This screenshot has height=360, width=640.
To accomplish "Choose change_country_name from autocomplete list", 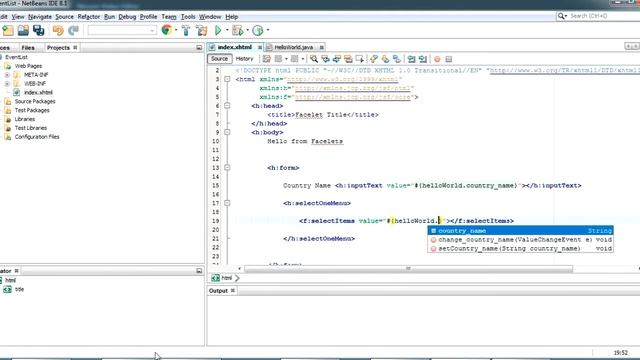I will coord(520,240).
